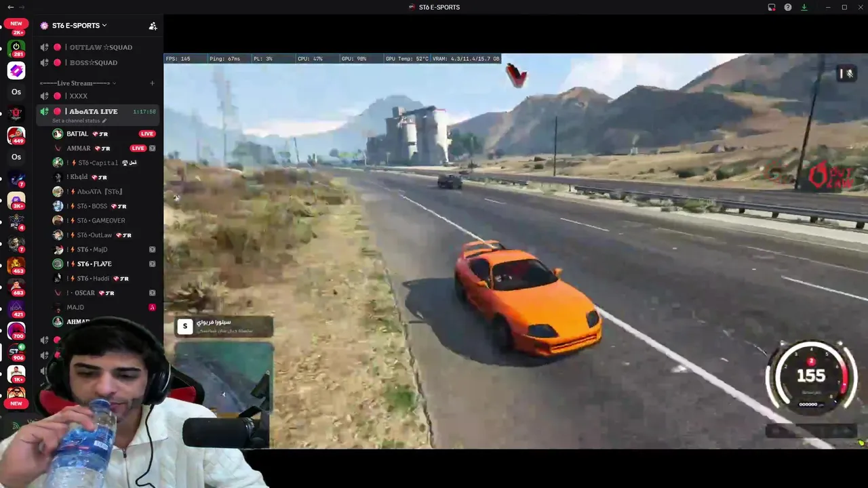This screenshot has height=488, width=868.
Task: Select user AMMAR in the voice list
Action: coord(104,148)
